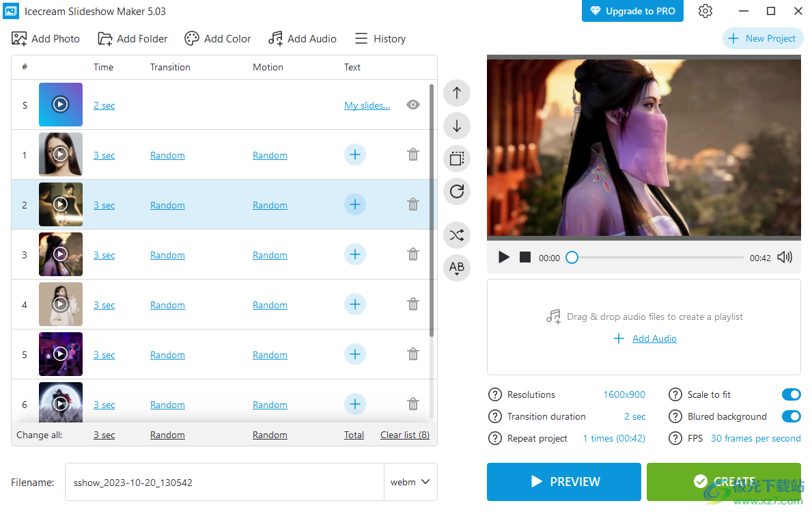
Task: Open Add Folder from the toolbar
Action: 132,39
